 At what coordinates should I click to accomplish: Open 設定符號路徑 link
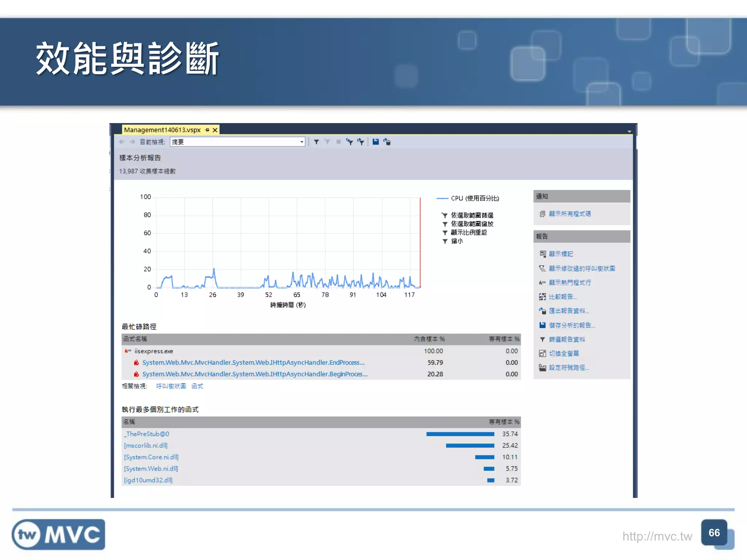pos(569,367)
